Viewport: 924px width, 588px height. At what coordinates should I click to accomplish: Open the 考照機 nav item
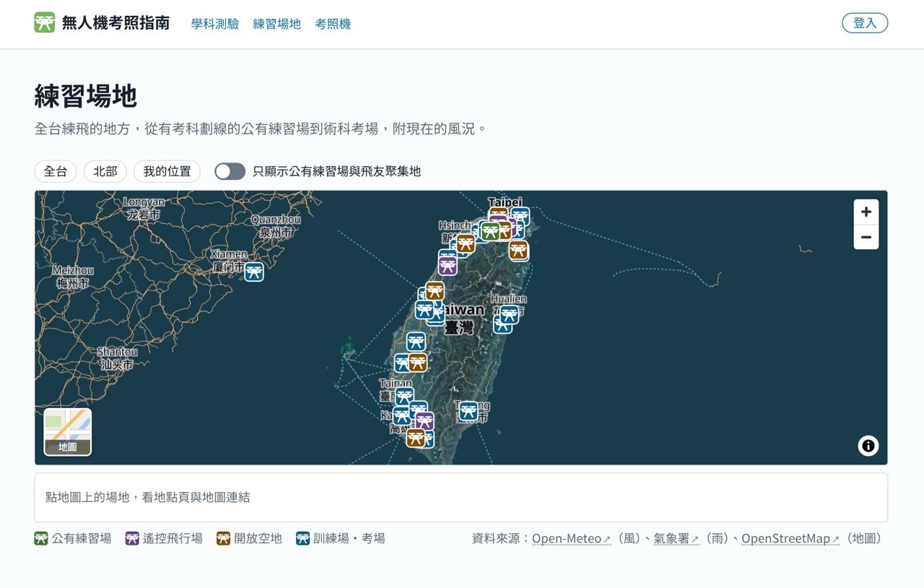point(333,24)
